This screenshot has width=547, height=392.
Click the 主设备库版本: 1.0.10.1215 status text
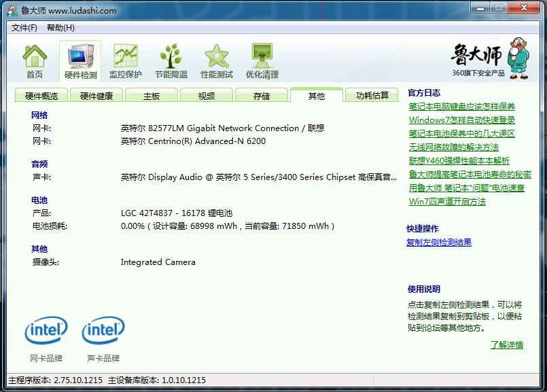pyautogui.click(x=157, y=380)
